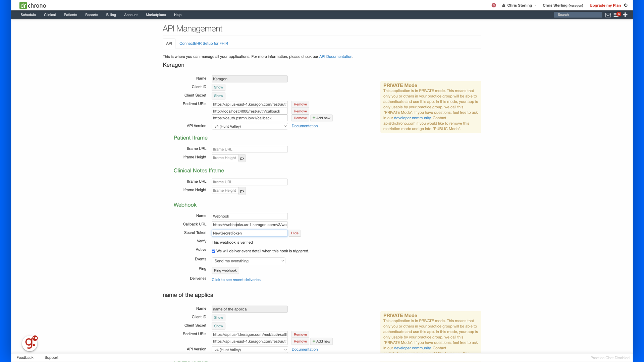Click the Webhook Name field
The image size is (644, 362).
(x=250, y=216)
